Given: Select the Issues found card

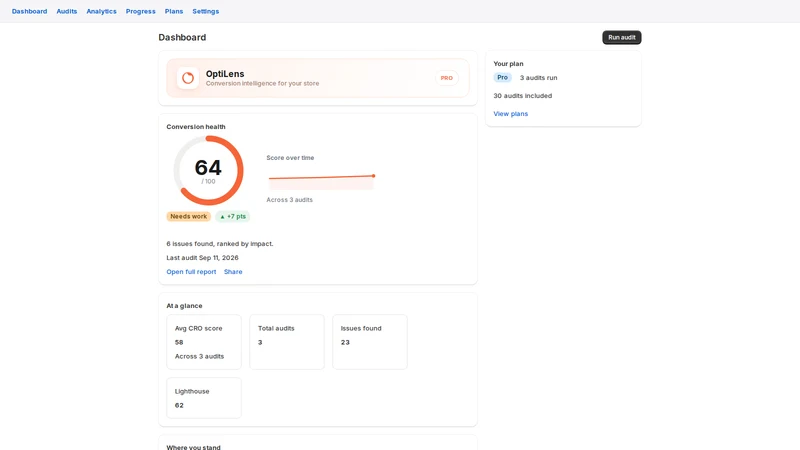Looking at the screenshot, I should (x=370, y=342).
